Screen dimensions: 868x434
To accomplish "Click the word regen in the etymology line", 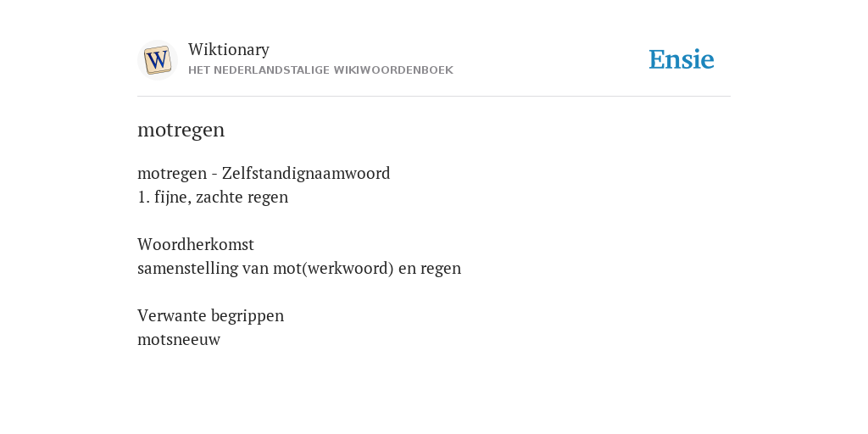I will point(441,270).
